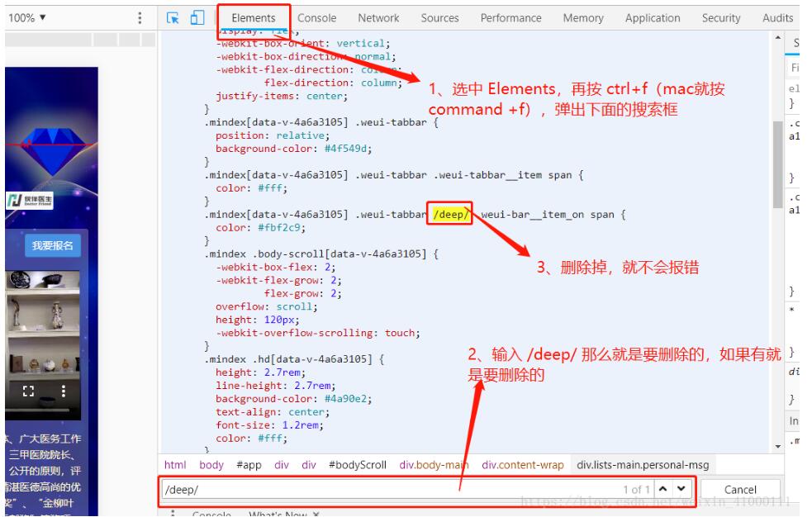Switch to the Console panel tab
The height and width of the screenshot is (517, 812).
click(x=317, y=17)
